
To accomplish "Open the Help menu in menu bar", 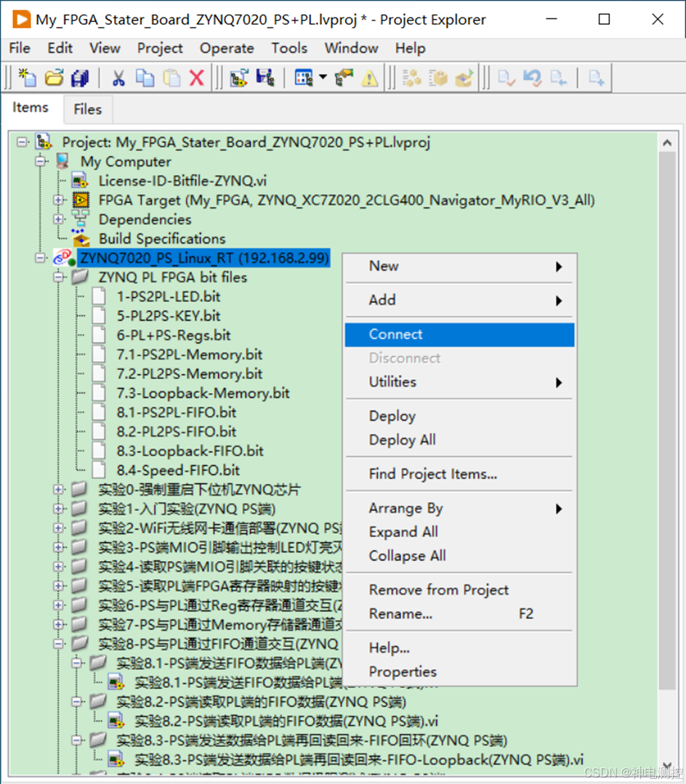I will pos(410,48).
